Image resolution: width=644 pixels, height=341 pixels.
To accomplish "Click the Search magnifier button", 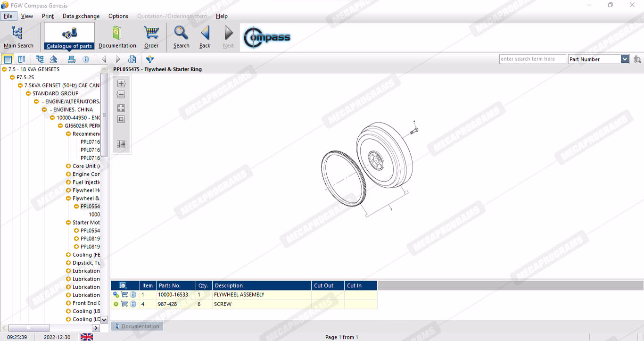I will pos(181,37).
